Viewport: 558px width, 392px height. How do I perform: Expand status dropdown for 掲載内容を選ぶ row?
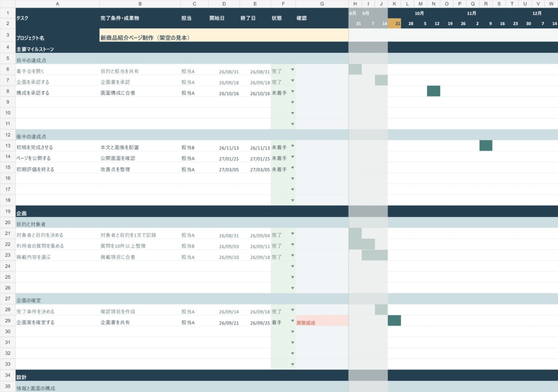click(293, 256)
